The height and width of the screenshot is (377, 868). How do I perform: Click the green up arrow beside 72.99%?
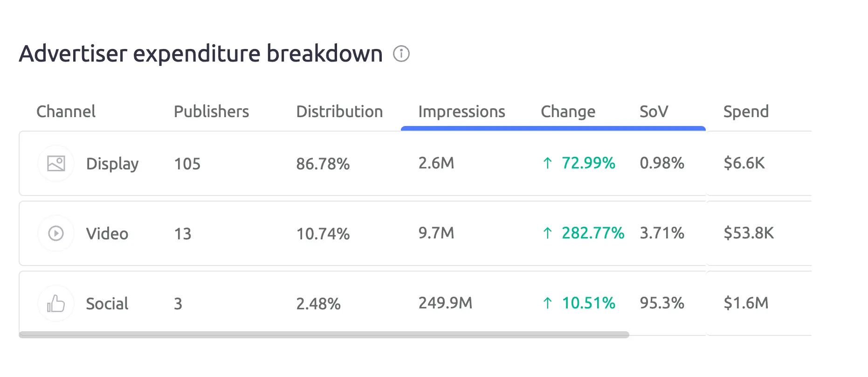coord(548,163)
